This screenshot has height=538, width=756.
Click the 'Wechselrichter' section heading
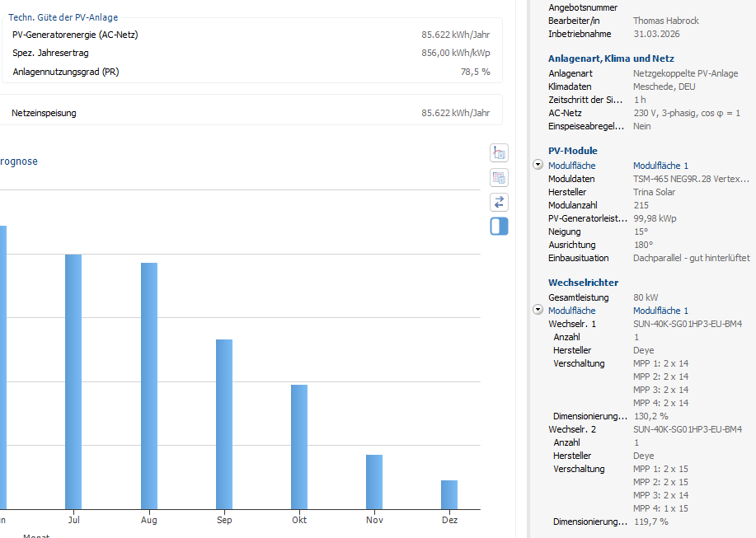tap(583, 283)
